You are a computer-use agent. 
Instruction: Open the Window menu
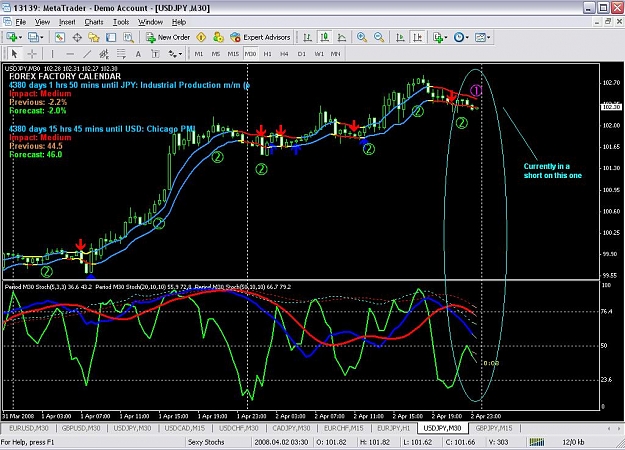pyautogui.click(x=150, y=22)
